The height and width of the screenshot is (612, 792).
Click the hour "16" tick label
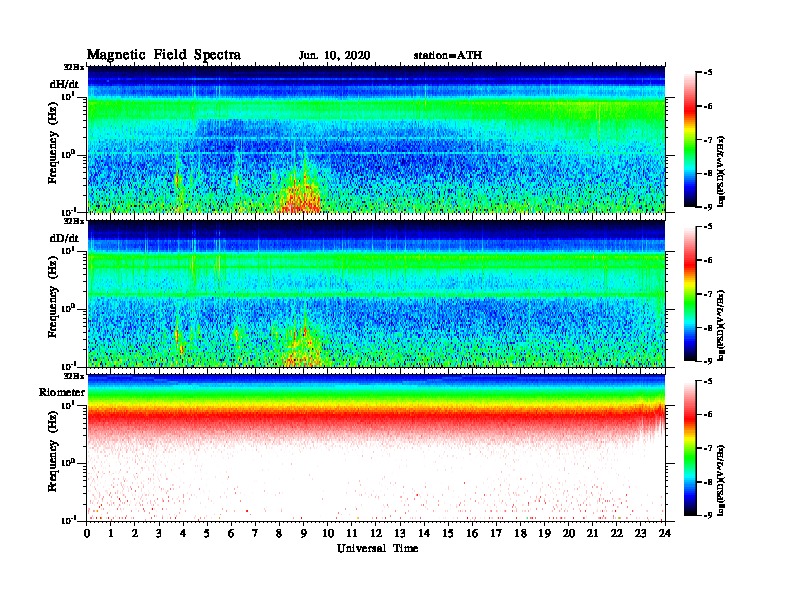point(472,533)
